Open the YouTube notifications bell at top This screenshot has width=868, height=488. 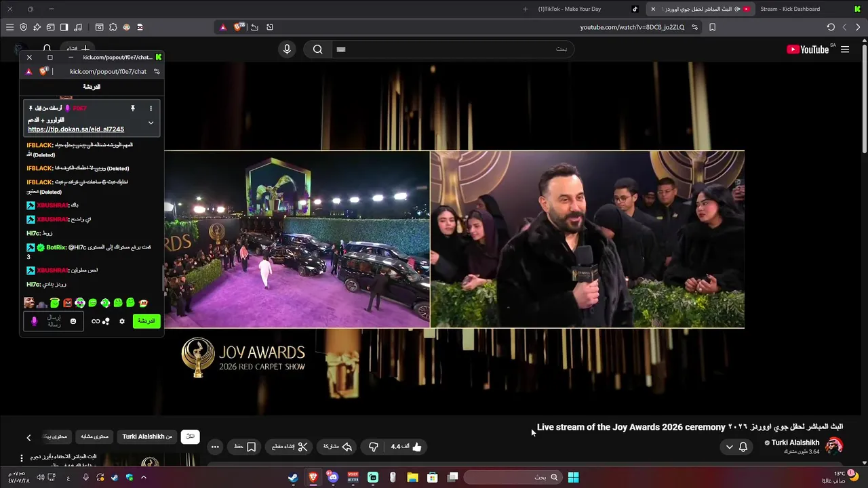47,49
